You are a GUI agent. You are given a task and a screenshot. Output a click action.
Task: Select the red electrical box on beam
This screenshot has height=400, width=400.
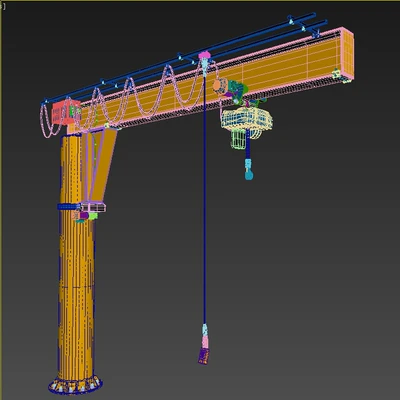coord(66,113)
